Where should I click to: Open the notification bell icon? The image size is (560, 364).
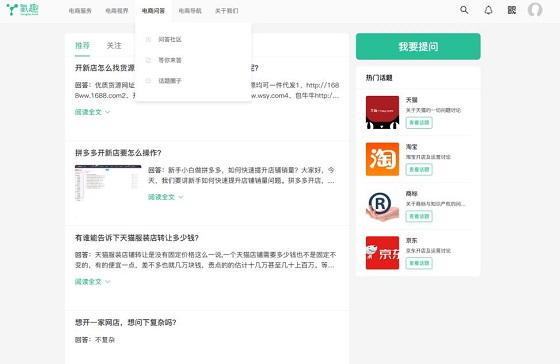[x=488, y=10]
